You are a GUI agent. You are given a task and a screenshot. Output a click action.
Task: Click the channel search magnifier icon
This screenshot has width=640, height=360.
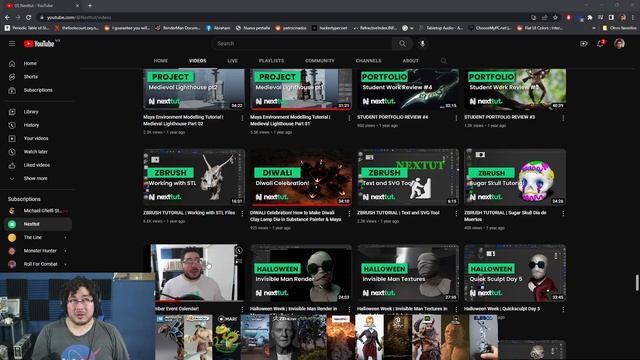coord(444,61)
